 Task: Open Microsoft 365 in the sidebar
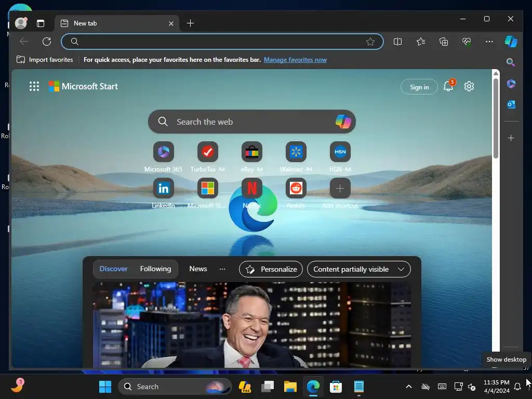pos(511,84)
